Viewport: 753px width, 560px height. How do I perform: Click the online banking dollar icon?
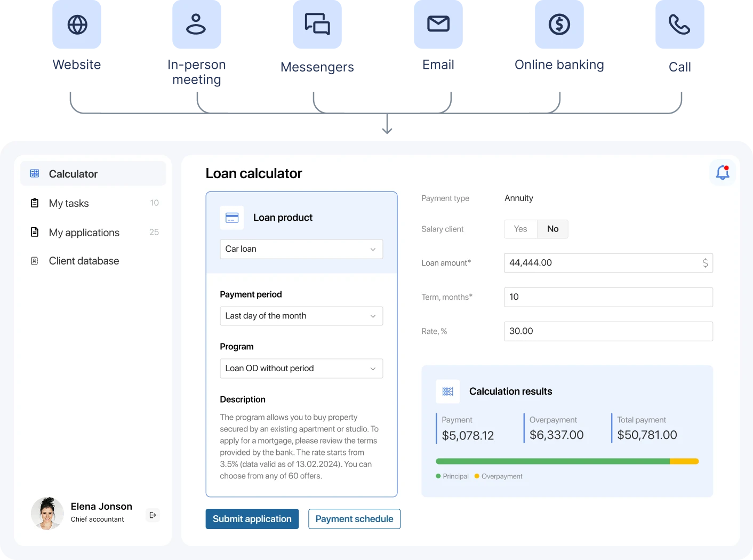(x=559, y=25)
